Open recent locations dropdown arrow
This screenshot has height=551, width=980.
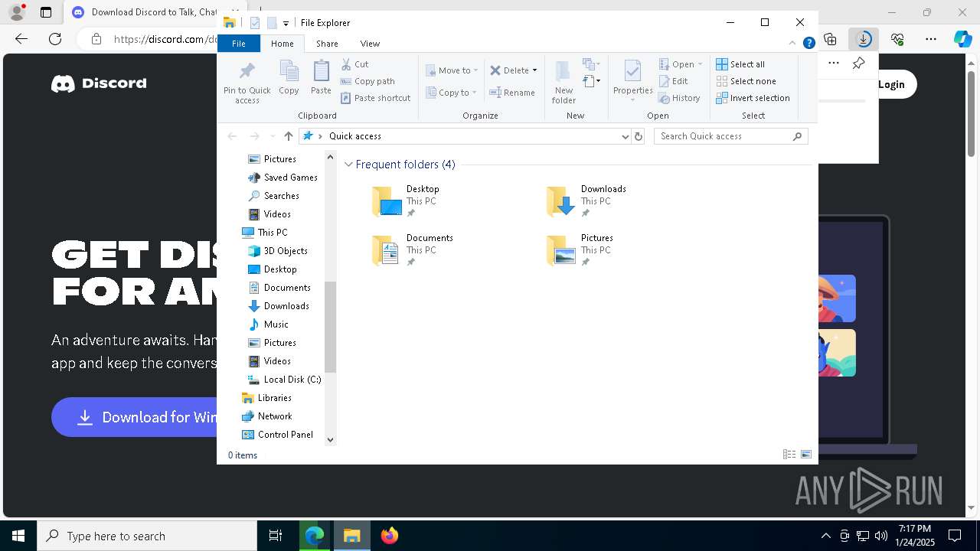(x=273, y=136)
